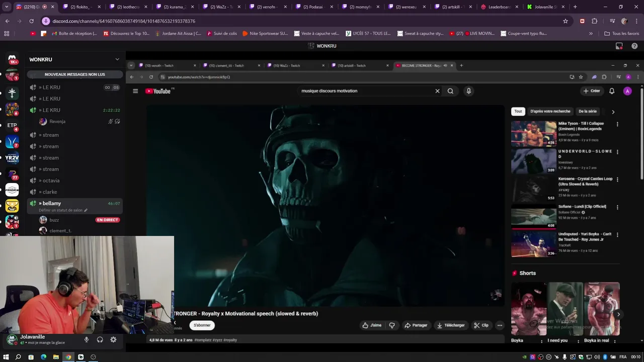Bookmark Discord page with star icon

click(x=566, y=21)
